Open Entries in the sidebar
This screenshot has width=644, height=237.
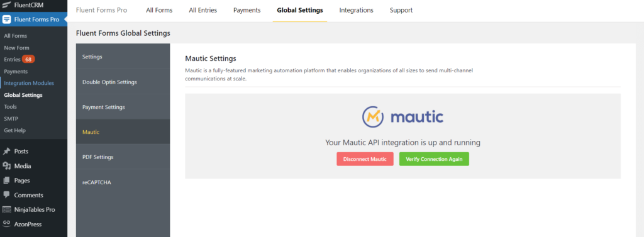click(x=12, y=59)
